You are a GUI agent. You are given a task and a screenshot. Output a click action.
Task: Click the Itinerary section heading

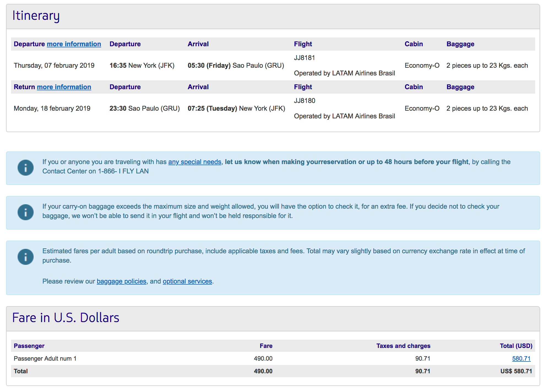pyautogui.click(x=36, y=16)
